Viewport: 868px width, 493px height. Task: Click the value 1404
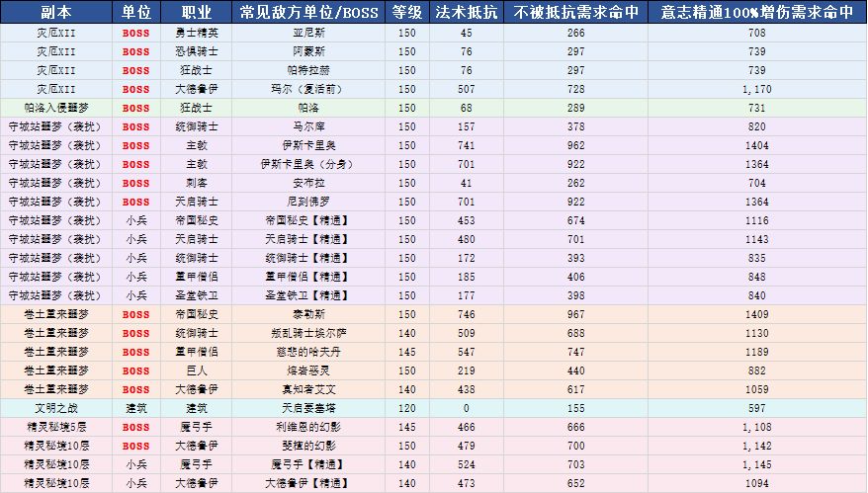click(x=756, y=145)
